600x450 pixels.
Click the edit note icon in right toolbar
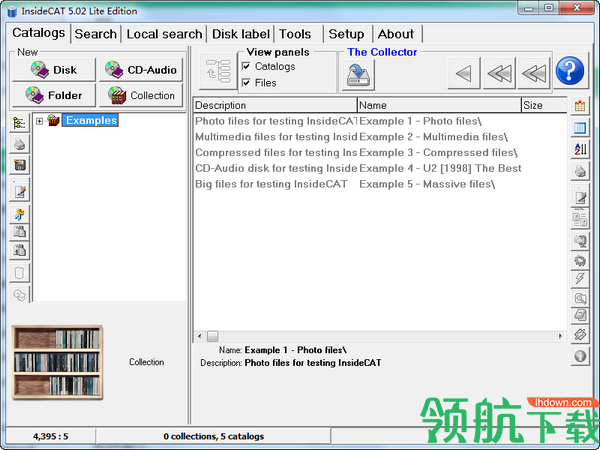coord(580,198)
